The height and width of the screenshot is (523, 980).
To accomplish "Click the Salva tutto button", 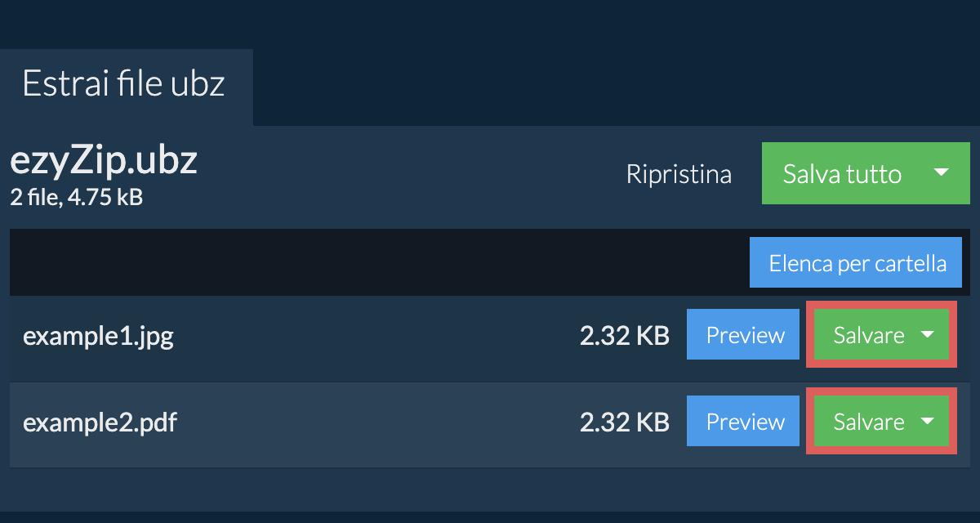I will pos(841,173).
